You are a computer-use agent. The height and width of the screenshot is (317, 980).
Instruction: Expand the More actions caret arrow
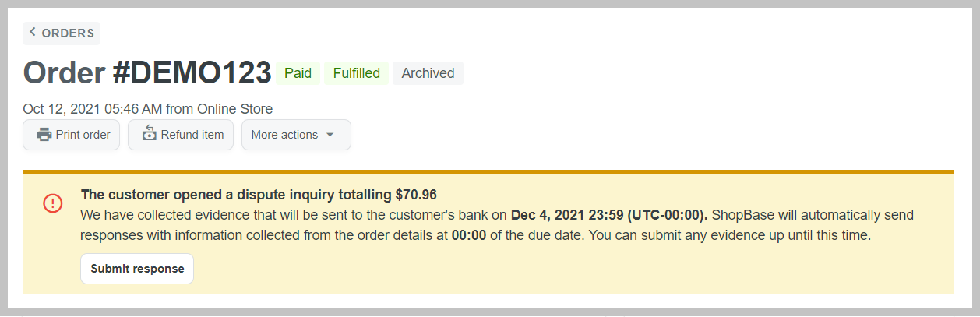(330, 135)
